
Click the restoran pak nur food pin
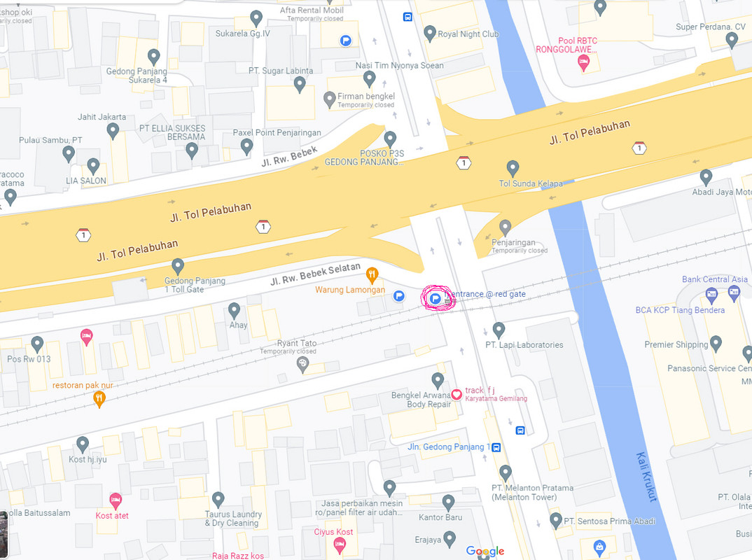click(99, 399)
